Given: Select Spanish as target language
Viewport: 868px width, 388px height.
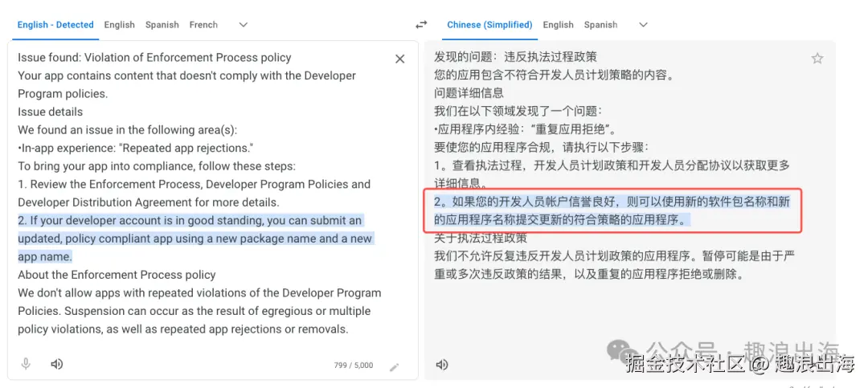Looking at the screenshot, I should pos(600,24).
